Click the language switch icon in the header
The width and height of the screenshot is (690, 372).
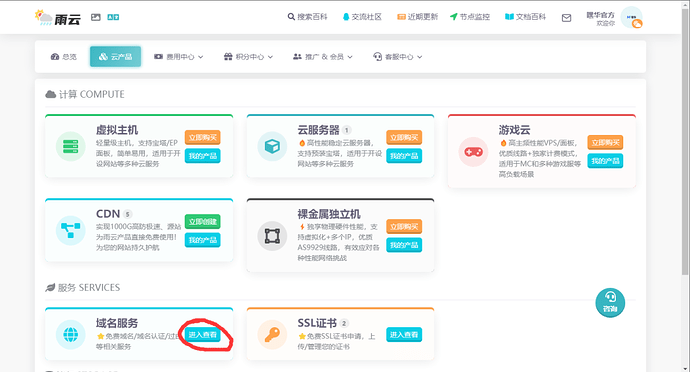(113, 17)
